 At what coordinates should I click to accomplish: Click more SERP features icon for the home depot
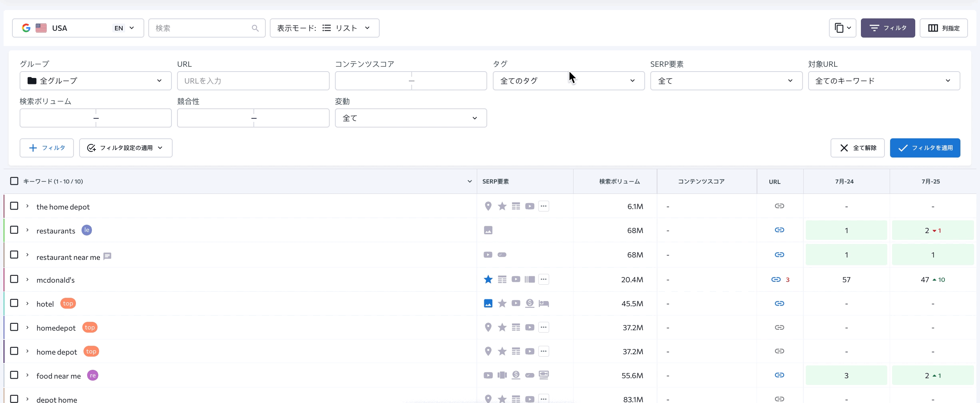point(543,206)
